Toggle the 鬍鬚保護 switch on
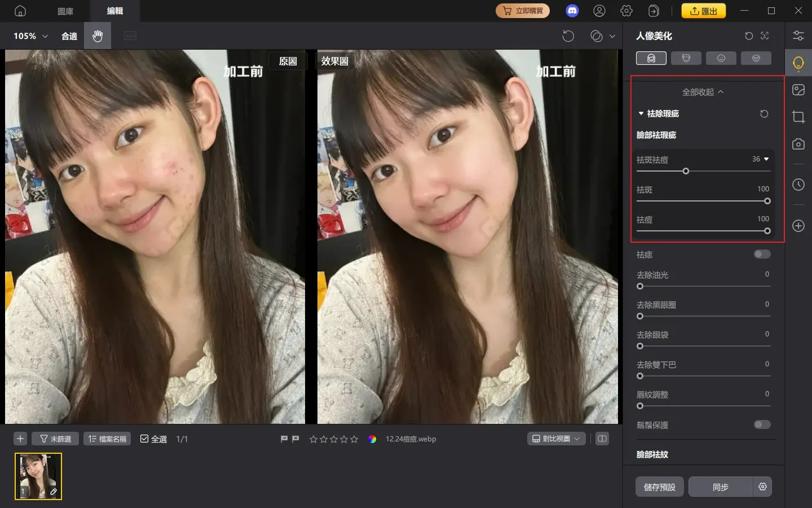The width and height of the screenshot is (812, 508). pos(762,424)
